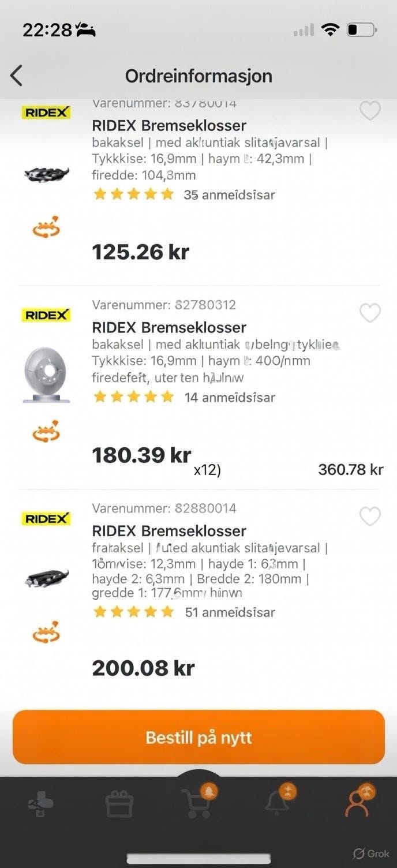View the 14 anmeldelser star rating
This screenshot has height=868, width=397.
point(184,397)
